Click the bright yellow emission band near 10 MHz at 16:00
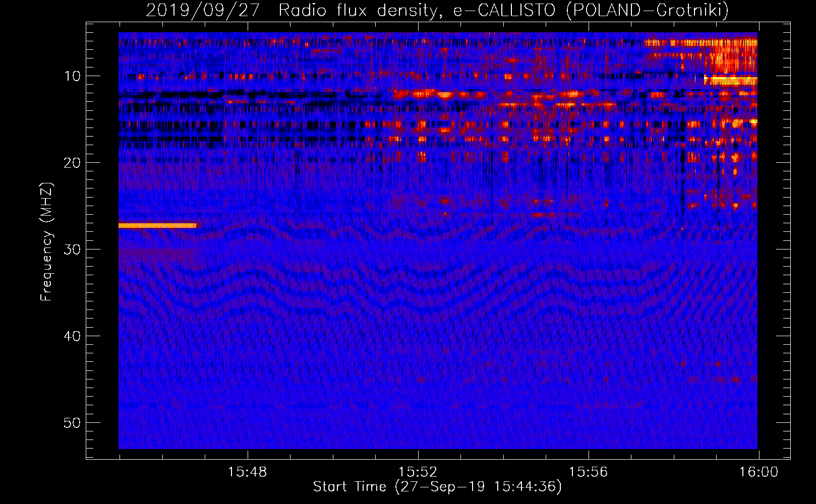 pos(731,80)
